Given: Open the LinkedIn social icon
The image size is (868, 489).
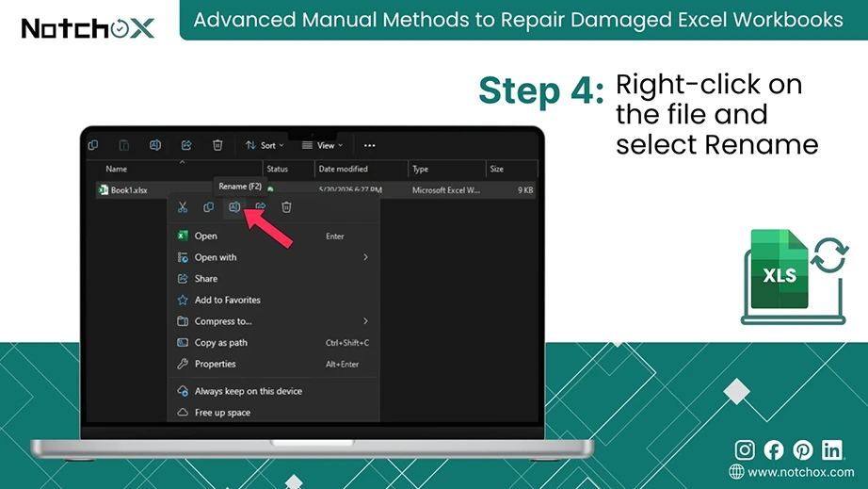Looking at the screenshot, I should (x=832, y=449).
